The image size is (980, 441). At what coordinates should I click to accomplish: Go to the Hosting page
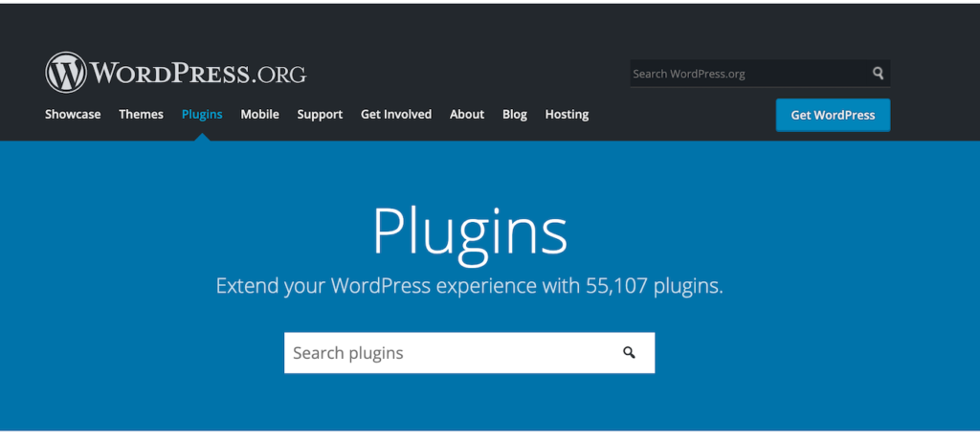[567, 115]
